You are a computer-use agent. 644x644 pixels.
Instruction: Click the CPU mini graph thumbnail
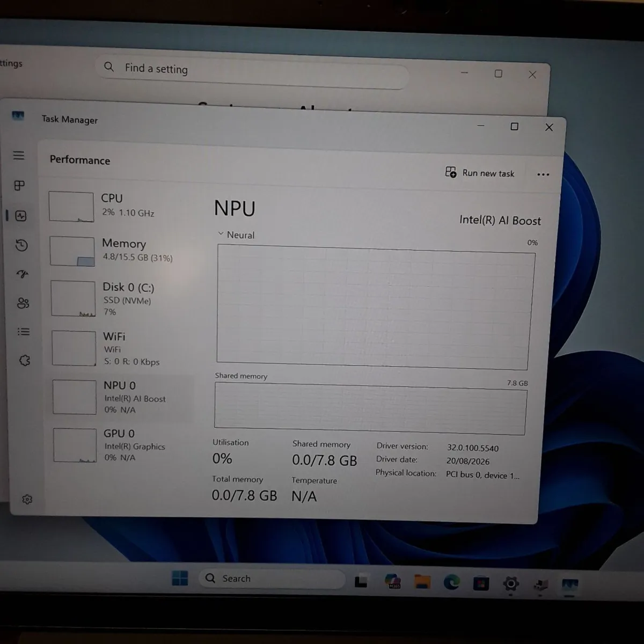71,207
